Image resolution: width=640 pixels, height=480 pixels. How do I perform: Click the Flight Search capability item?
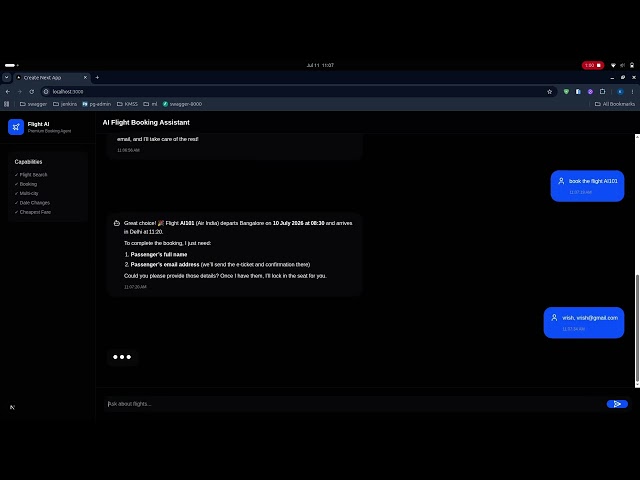pos(31,175)
